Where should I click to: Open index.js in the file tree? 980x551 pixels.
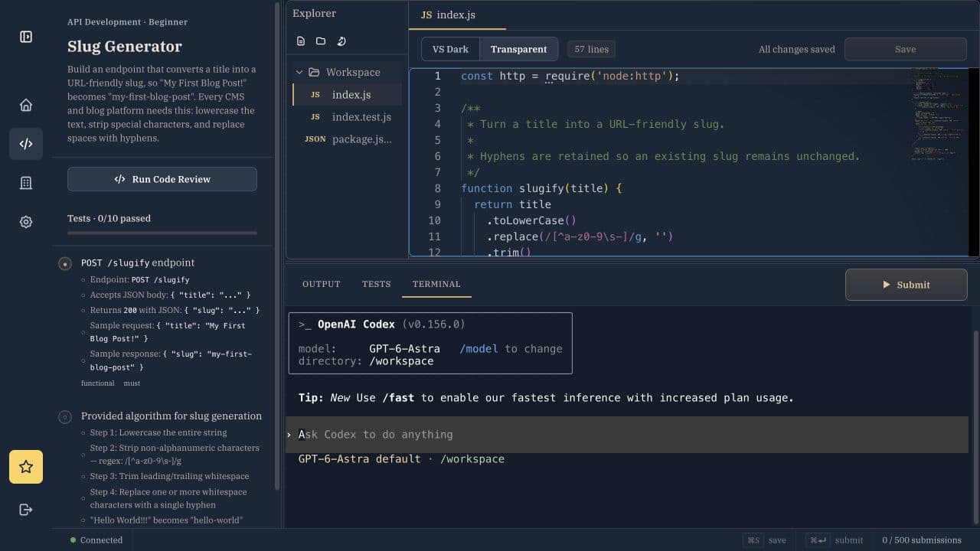pos(348,95)
